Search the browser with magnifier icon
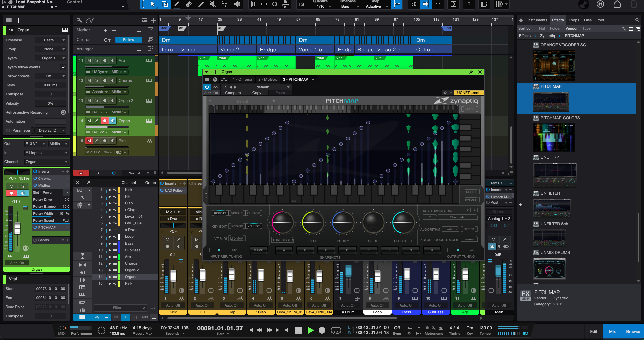 (x=637, y=20)
